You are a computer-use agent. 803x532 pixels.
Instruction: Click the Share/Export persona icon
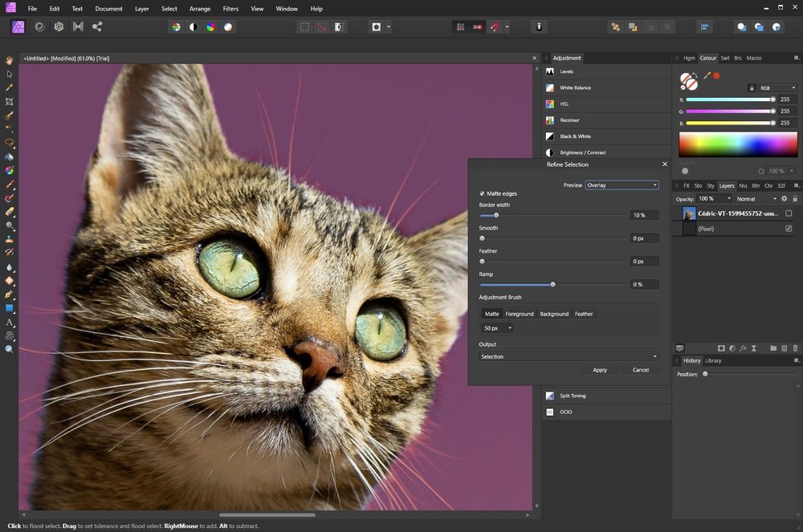pyautogui.click(x=97, y=27)
